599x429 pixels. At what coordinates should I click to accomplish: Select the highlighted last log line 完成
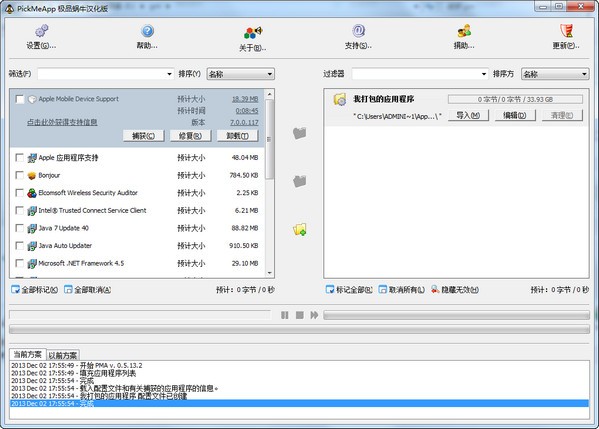(x=300, y=404)
